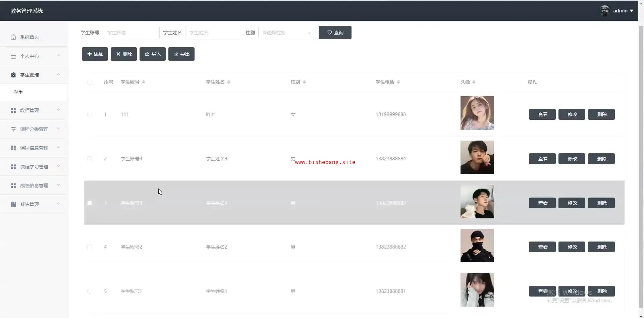Viewport: 644px width, 318px height.
Task: Focus the 学生姓名 search field
Action: coord(213,33)
